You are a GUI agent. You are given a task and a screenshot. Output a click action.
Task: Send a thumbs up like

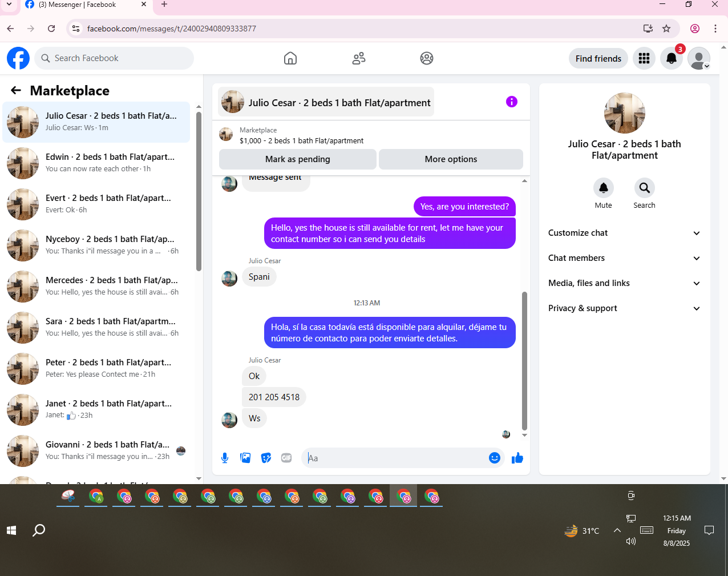click(517, 458)
